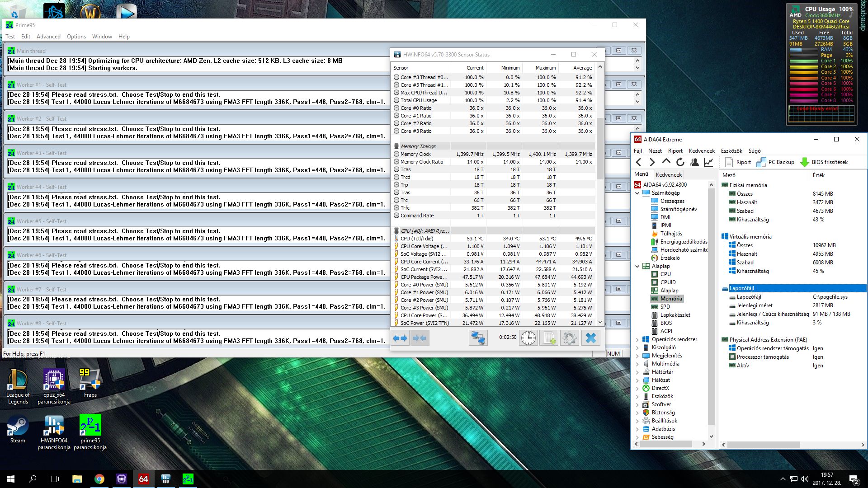Open the Prime95 Test menu
Screen dimensions: 868x488
10,37
